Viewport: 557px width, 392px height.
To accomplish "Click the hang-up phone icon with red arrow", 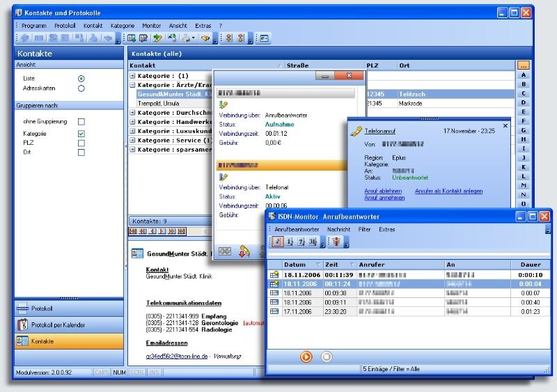I will coord(244,251).
